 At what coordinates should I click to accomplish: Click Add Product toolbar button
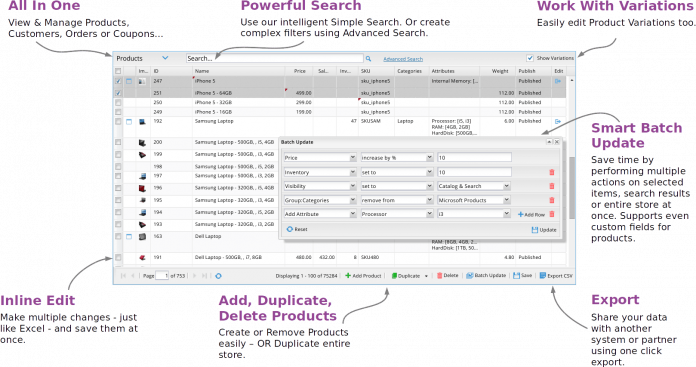pos(363,276)
